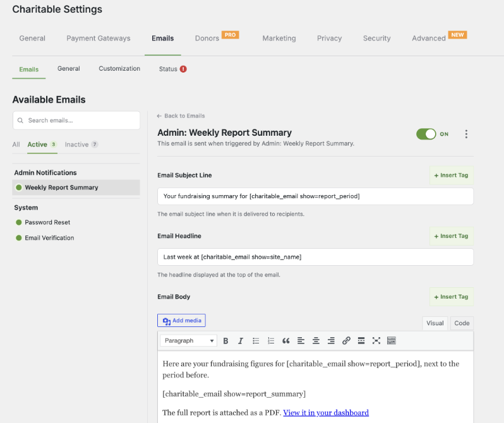Click 'Admin Notifications' group heading
Screen dimensions: 504x423
pos(45,173)
